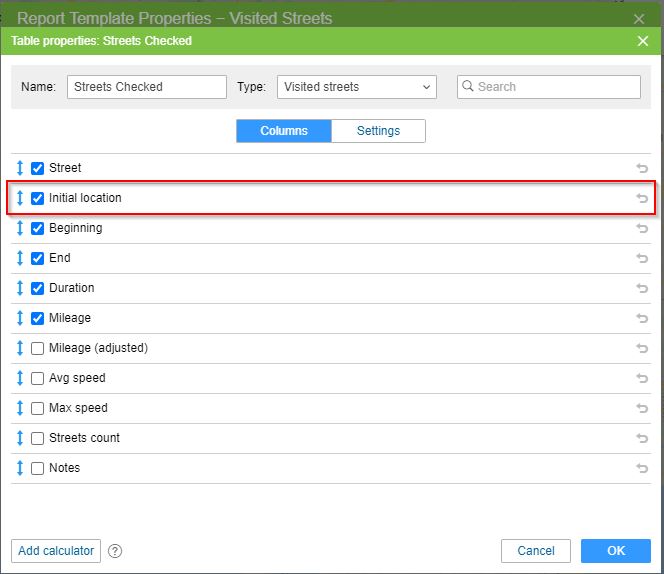Switch to the Settings tab

tap(378, 131)
